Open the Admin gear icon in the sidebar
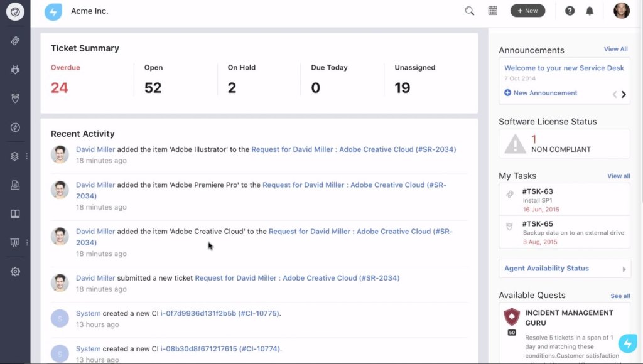 pos(15,272)
